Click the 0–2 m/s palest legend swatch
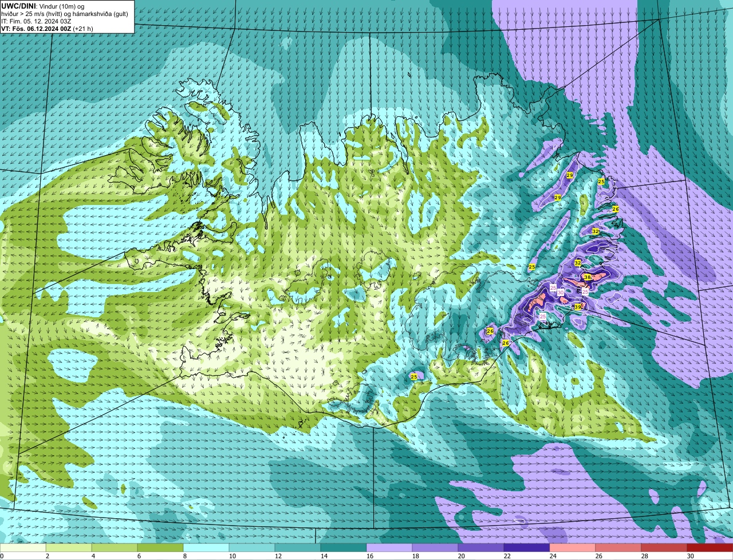733x560 pixels. pyautogui.click(x=23, y=548)
